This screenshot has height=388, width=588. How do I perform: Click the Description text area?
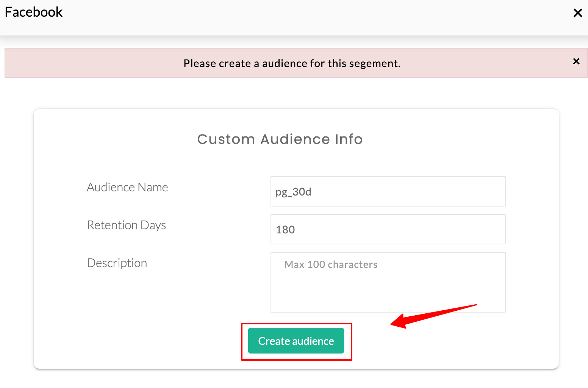[388, 282]
